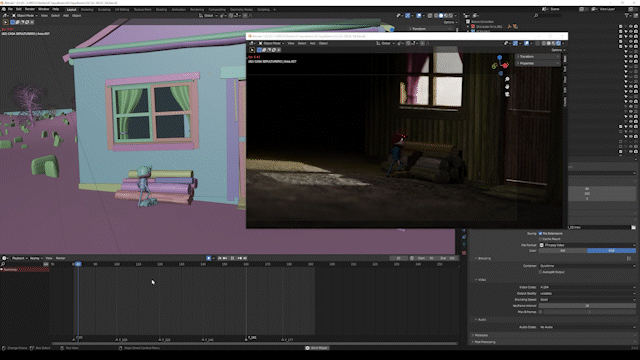Open the timeline editor type icon
Image resolution: width=640 pixels, height=360 pixels.
point(4,258)
